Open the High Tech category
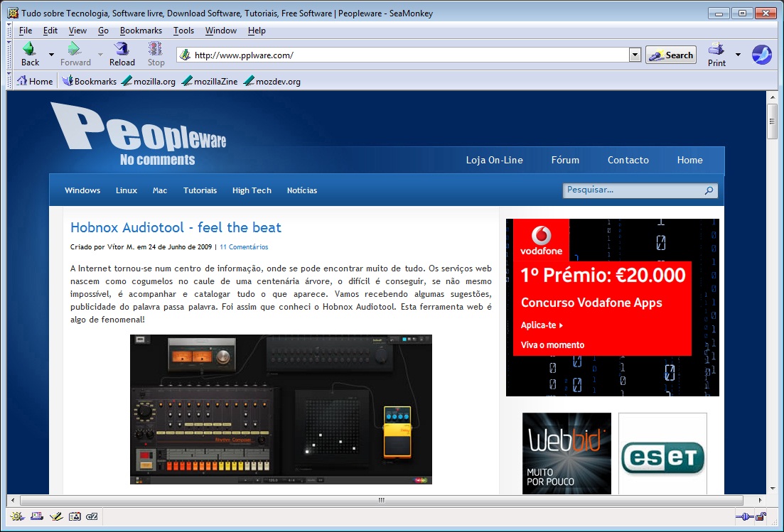Image resolution: width=784 pixels, height=532 pixels. (x=252, y=190)
